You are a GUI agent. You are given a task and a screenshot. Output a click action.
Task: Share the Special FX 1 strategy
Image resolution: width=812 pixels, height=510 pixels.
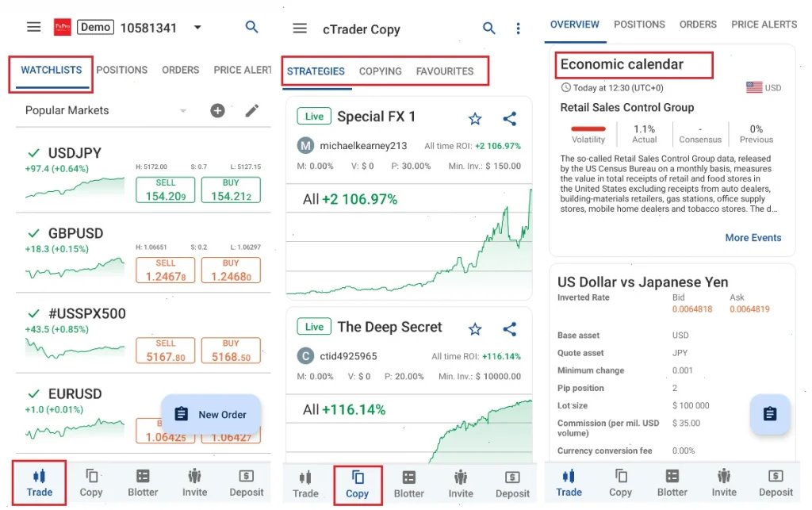click(x=509, y=117)
